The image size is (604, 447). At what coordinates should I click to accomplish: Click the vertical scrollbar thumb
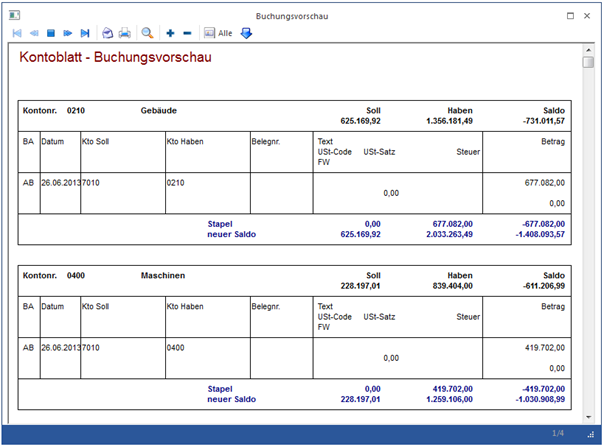[x=589, y=64]
